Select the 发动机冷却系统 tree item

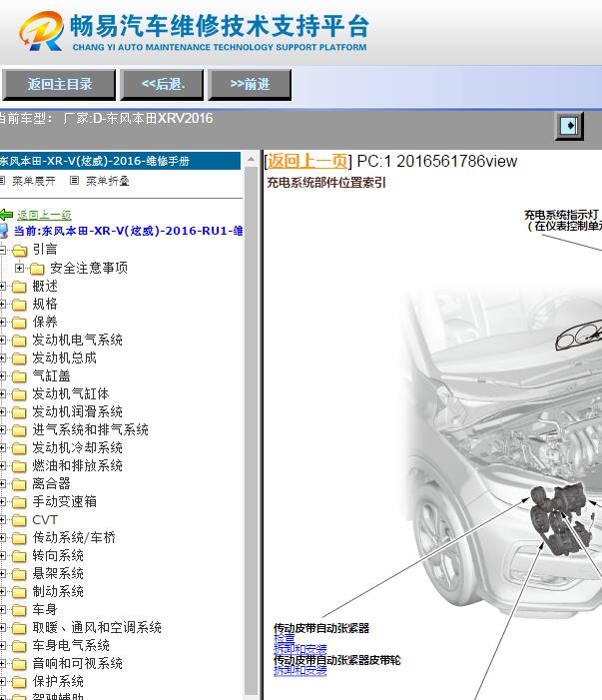click(77, 447)
